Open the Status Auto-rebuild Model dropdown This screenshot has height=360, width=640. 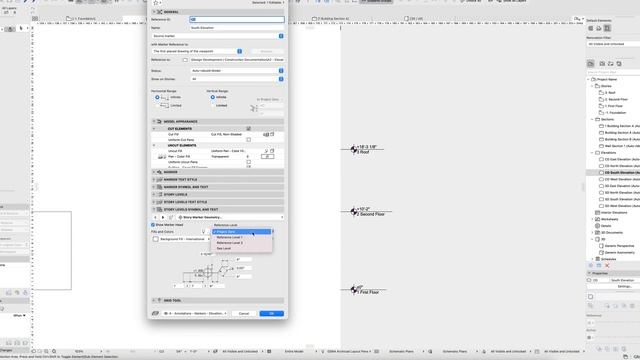(237, 71)
